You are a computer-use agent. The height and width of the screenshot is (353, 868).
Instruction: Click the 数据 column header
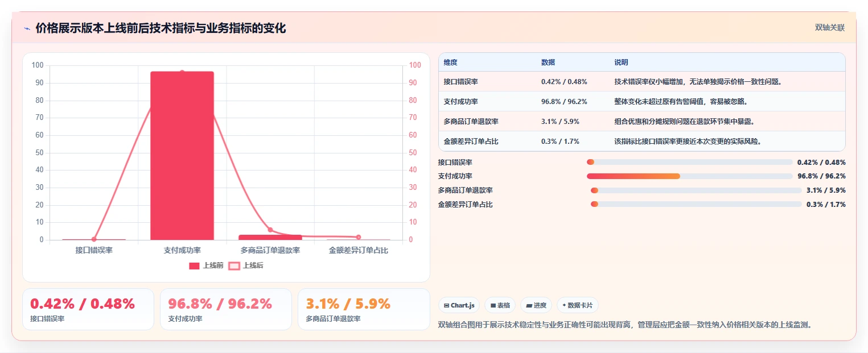coord(548,63)
